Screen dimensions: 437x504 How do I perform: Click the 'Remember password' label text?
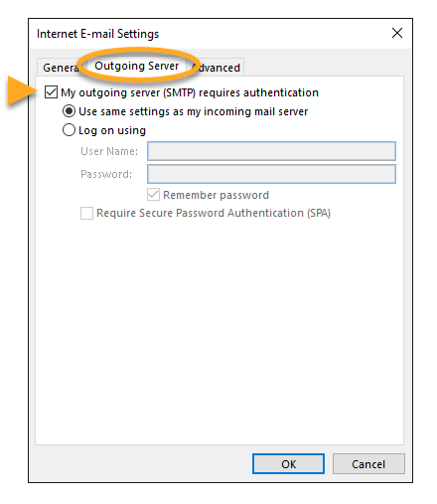tap(216, 195)
